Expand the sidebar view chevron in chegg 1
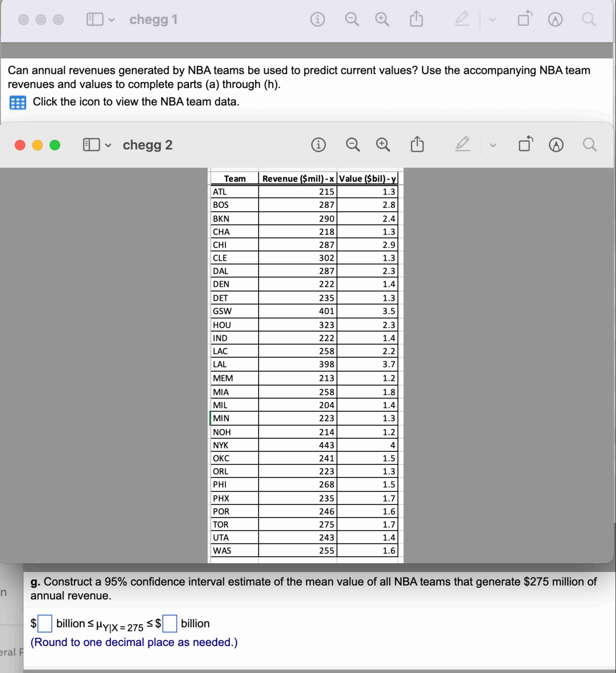This screenshot has height=673, width=616. point(112,20)
